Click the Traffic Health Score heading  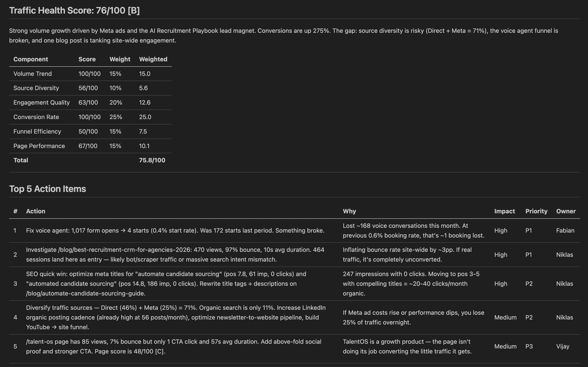pos(74,10)
